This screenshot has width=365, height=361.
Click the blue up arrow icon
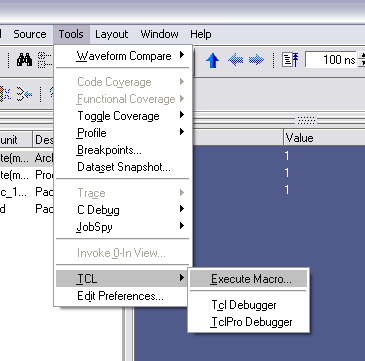tap(212, 61)
